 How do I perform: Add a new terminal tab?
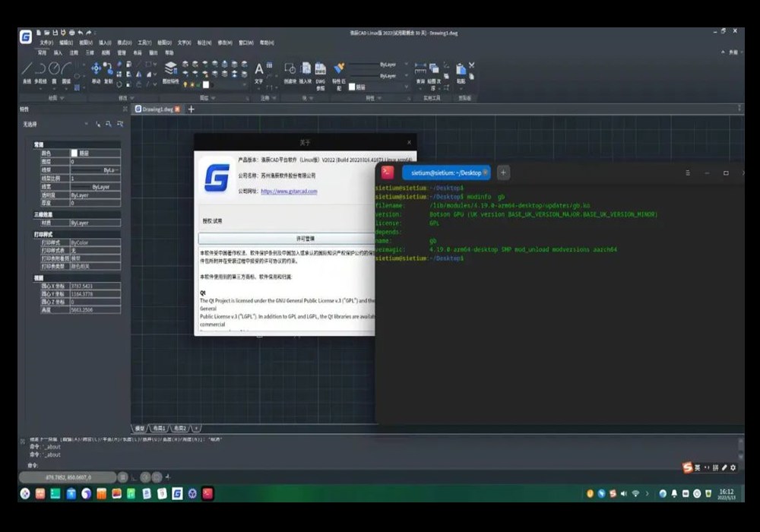502,173
